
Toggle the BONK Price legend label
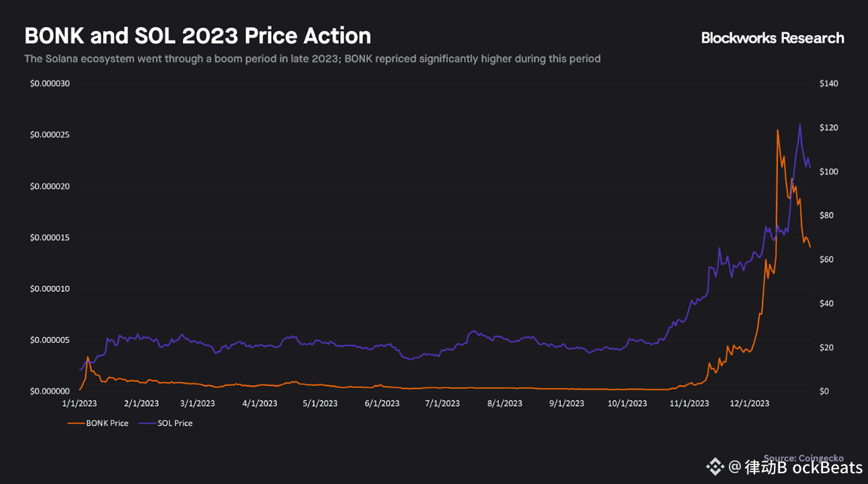[107, 424]
